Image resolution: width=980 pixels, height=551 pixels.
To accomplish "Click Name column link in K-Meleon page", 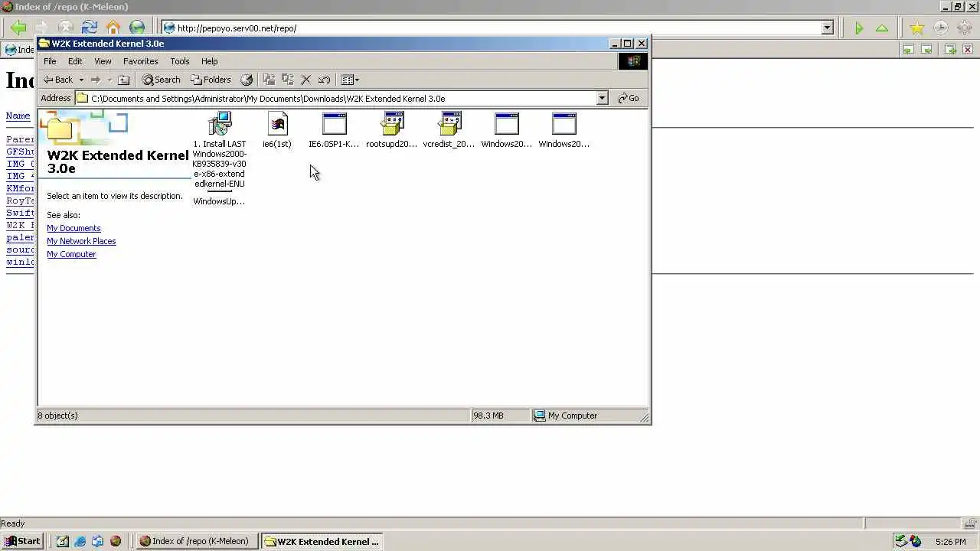I will (x=18, y=116).
